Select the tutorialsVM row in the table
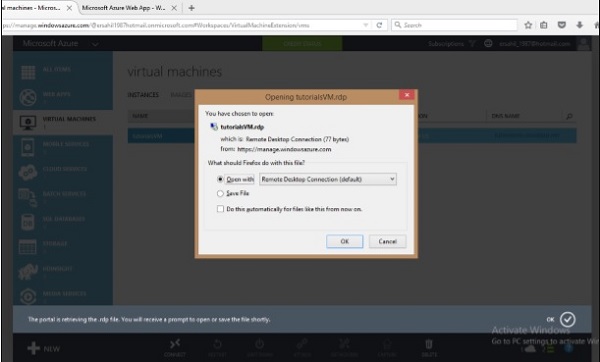 point(352,136)
